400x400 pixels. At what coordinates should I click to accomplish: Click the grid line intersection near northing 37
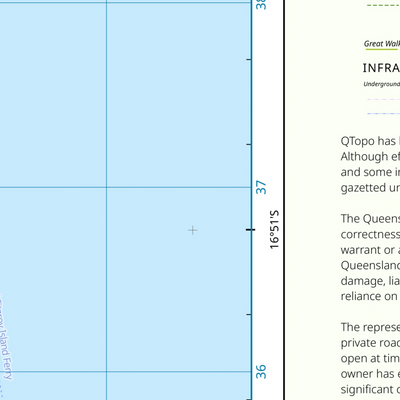107,187
